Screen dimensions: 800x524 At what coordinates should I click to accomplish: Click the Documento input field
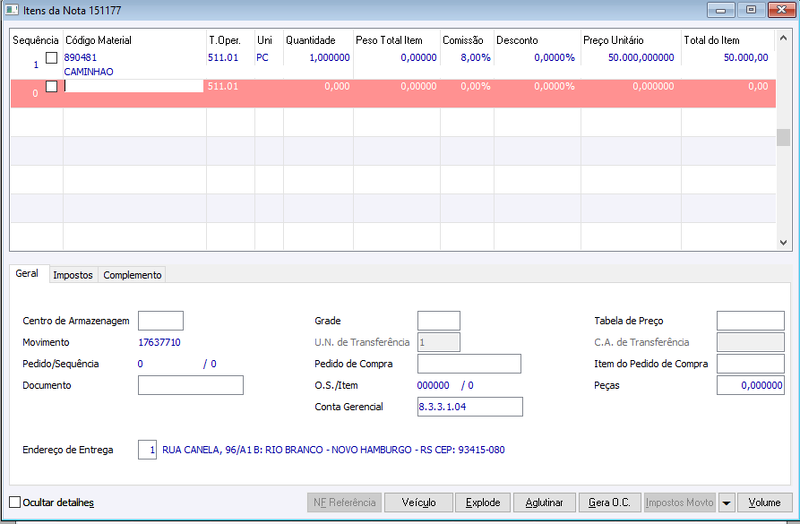point(191,385)
